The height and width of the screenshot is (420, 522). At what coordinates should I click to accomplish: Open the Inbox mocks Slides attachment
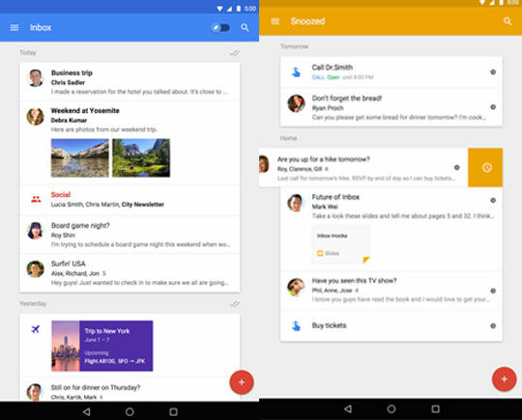pyautogui.click(x=341, y=244)
